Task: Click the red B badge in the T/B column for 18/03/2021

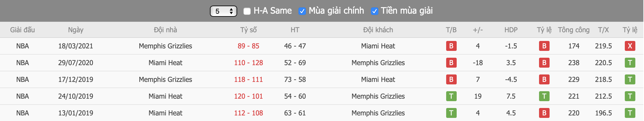Action: pos(451,46)
